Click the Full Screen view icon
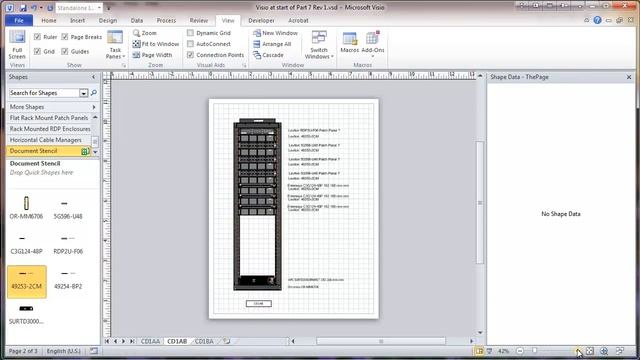Viewport: 640px width, 360px height. 17,44
